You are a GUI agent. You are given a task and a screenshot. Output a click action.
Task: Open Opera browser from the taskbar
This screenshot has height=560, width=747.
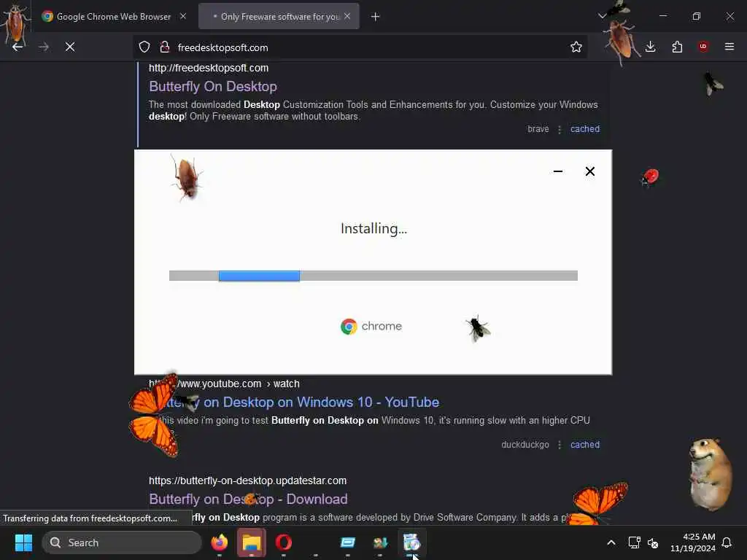(284, 542)
